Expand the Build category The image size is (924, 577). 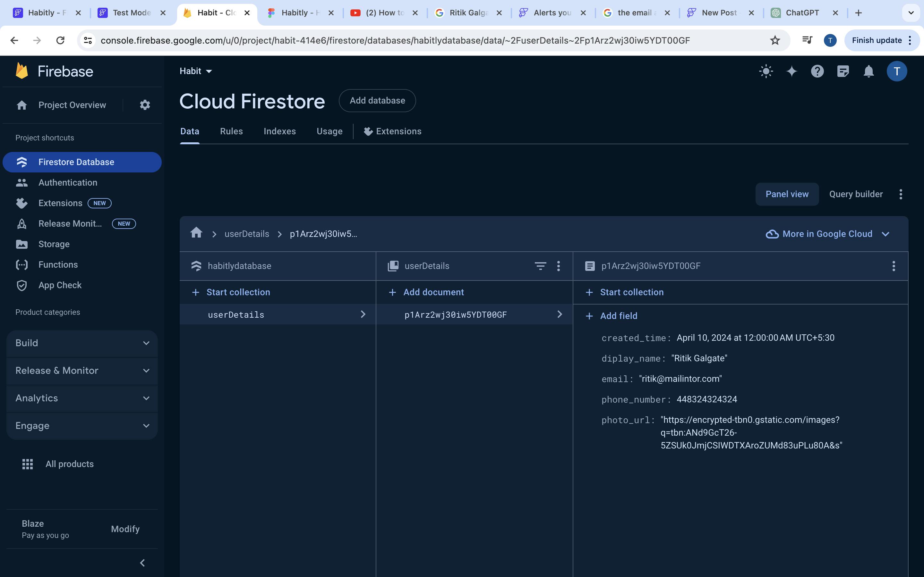click(x=82, y=343)
